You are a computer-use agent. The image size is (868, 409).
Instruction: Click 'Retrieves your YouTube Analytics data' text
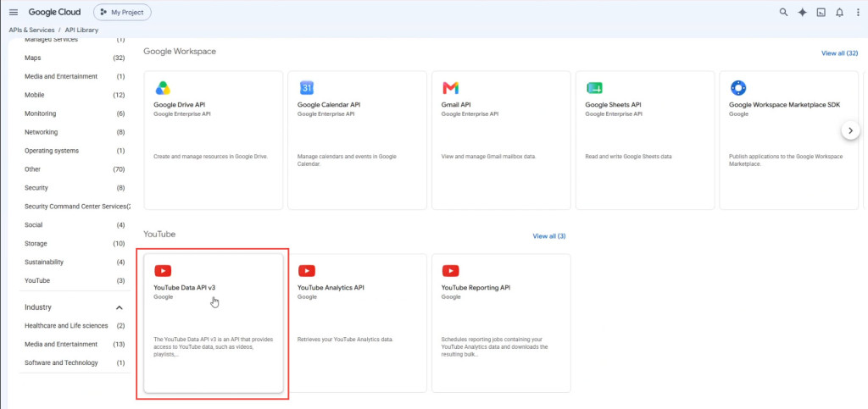click(x=346, y=340)
